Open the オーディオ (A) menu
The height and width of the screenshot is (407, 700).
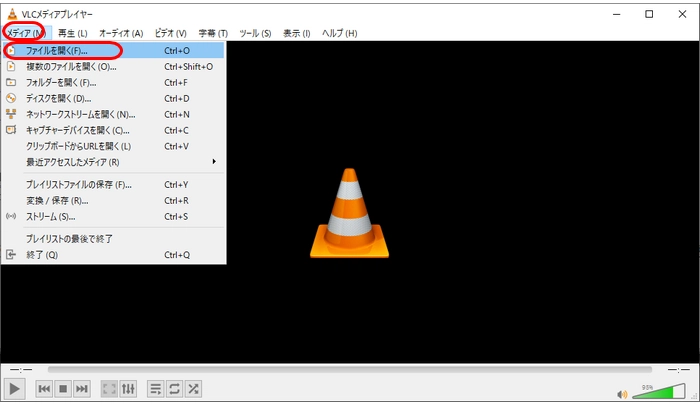click(x=121, y=33)
